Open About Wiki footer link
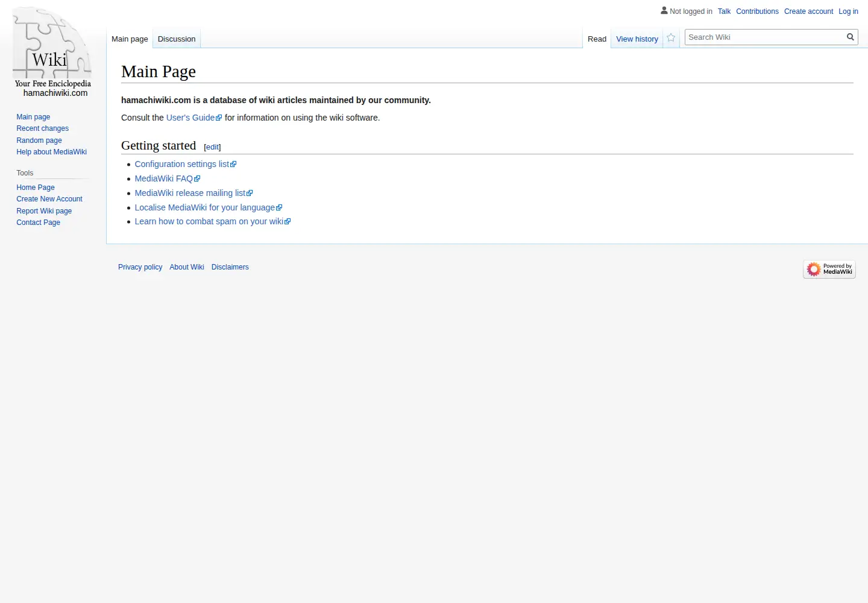The image size is (868, 603). click(187, 267)
